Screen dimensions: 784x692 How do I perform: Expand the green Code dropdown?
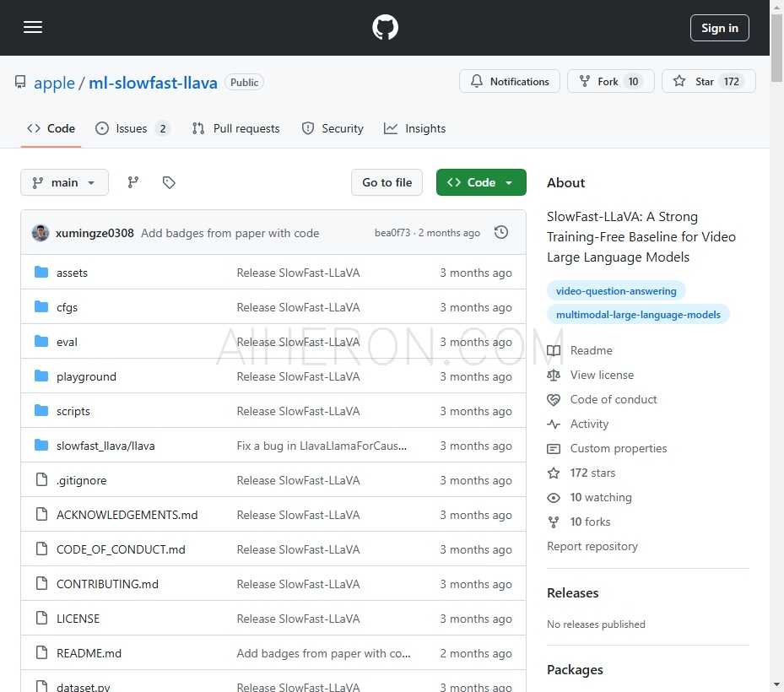[481, 182]
